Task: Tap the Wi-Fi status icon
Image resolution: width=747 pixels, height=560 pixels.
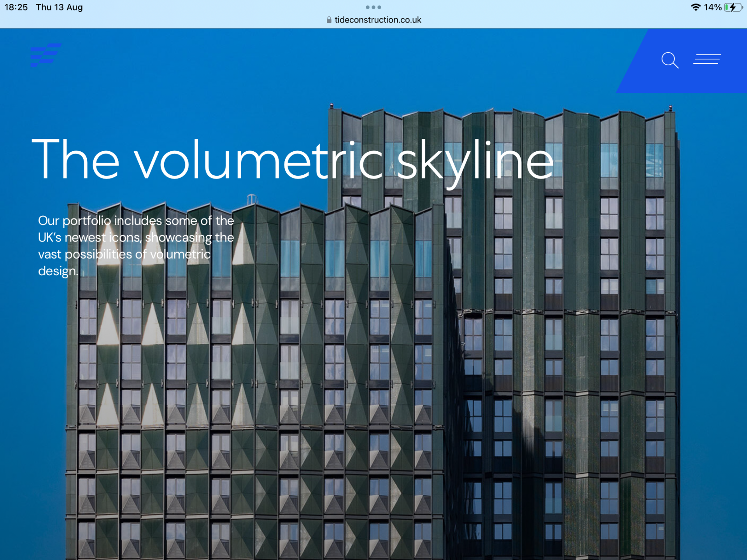Action: click(696, 7)
